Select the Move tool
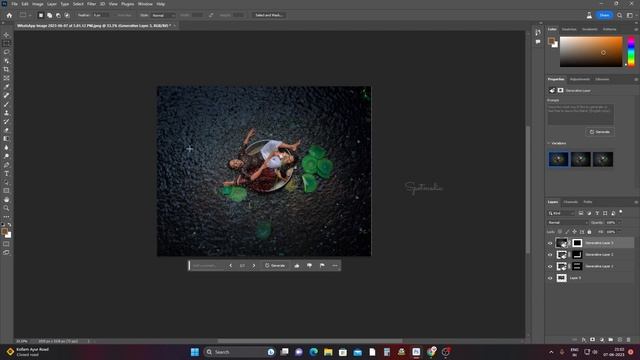This screenshot has height=360, width=640. point(7,35)
